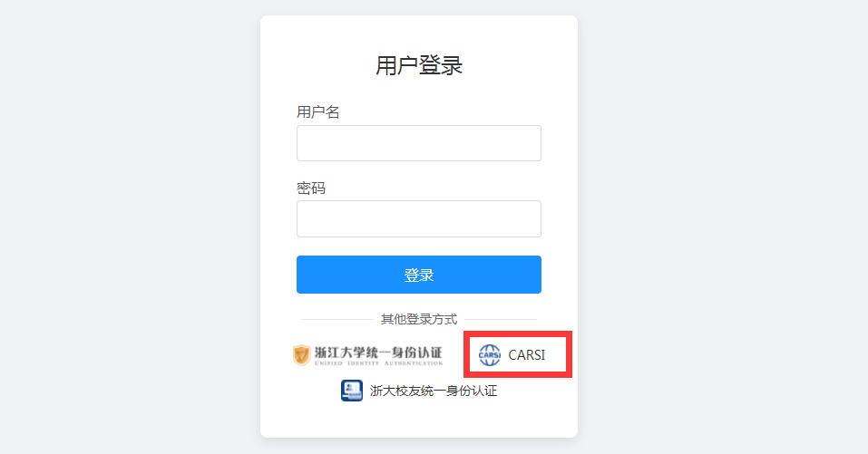Click the orange shield icon for Zhejiang University authentication
Screen dimensions: 868x454
click(x=302, y=355)
